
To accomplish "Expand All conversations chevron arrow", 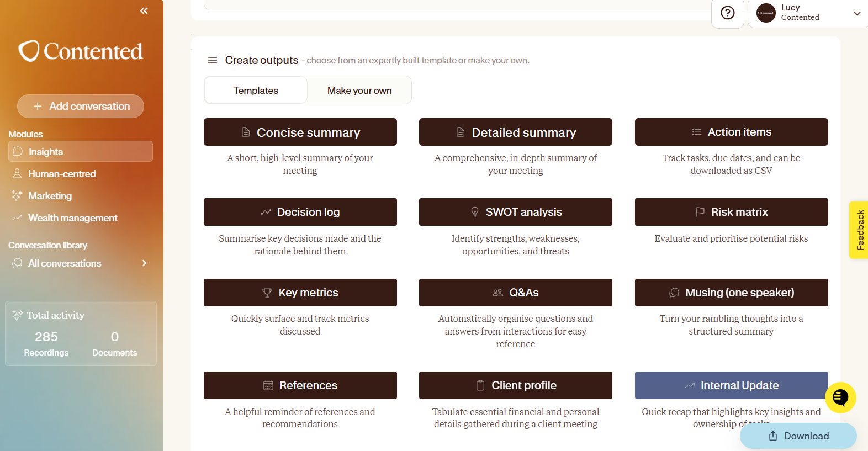I will (145, 263).
